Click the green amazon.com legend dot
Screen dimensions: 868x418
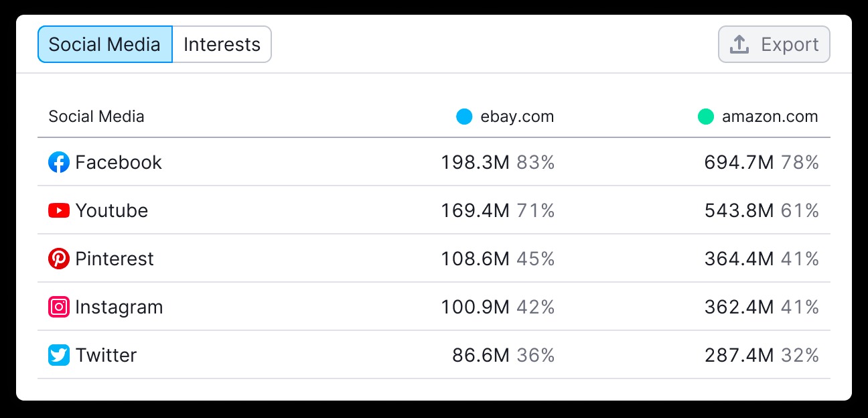tap(706, 117)
